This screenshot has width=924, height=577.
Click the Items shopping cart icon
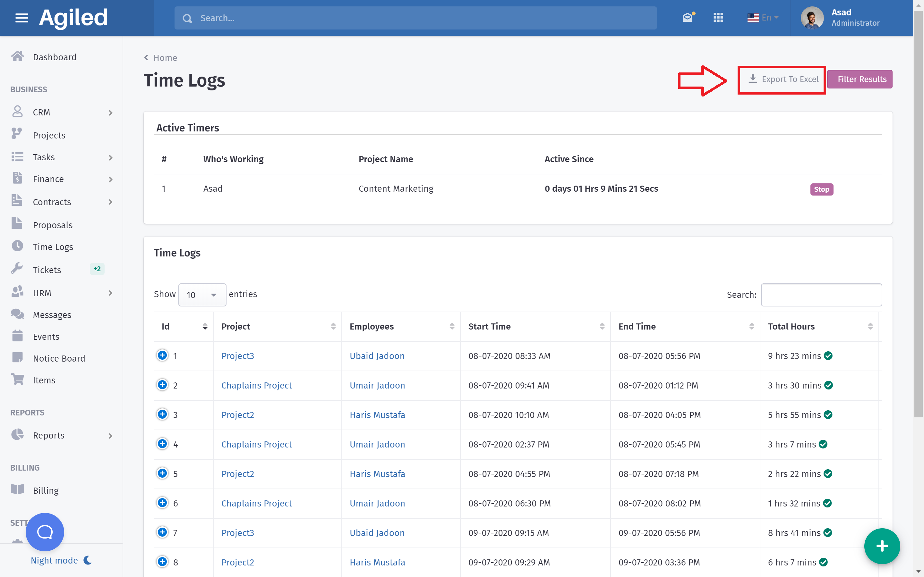[x=17, y=380]
